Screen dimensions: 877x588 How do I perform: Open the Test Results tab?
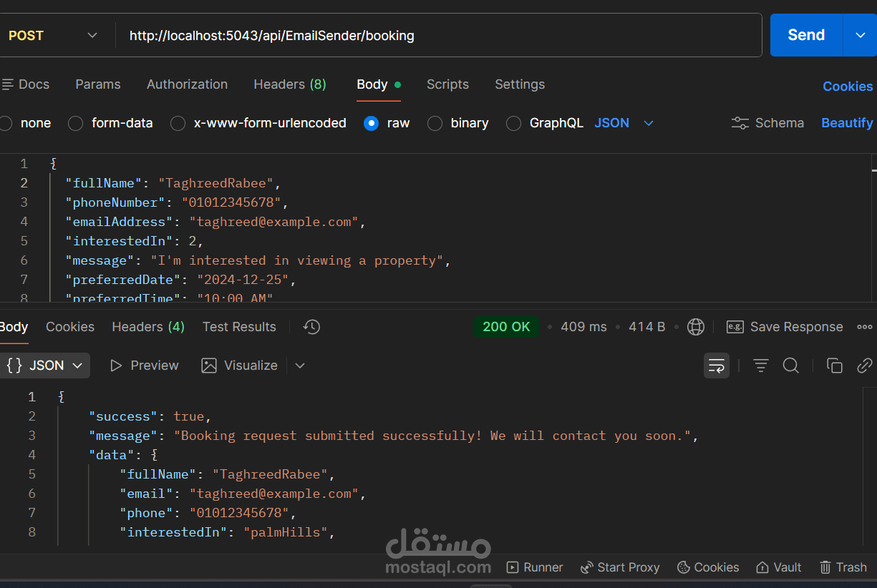click(239, 327)
